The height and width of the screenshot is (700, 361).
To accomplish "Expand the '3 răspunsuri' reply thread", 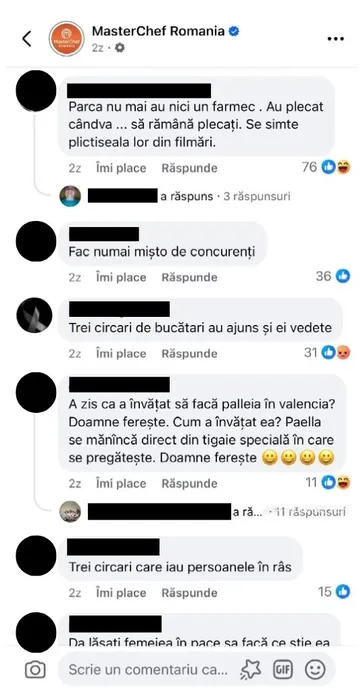I will [x=257, y=196].
